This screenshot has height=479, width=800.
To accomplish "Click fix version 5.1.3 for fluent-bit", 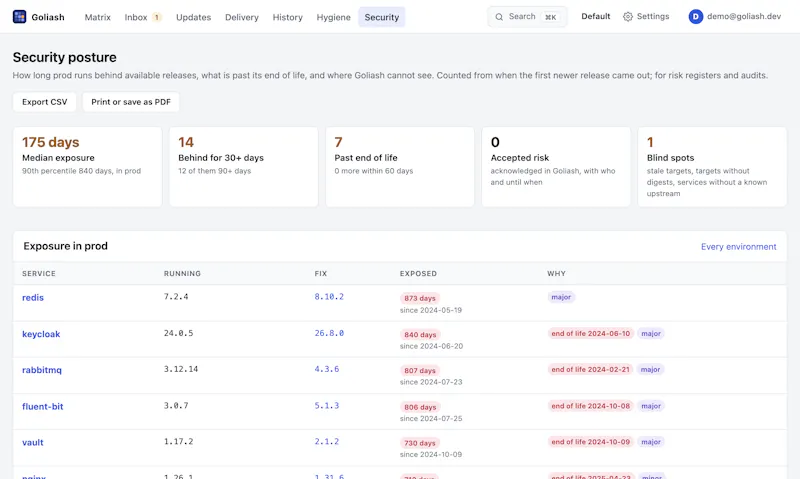I will coord(327,406).
